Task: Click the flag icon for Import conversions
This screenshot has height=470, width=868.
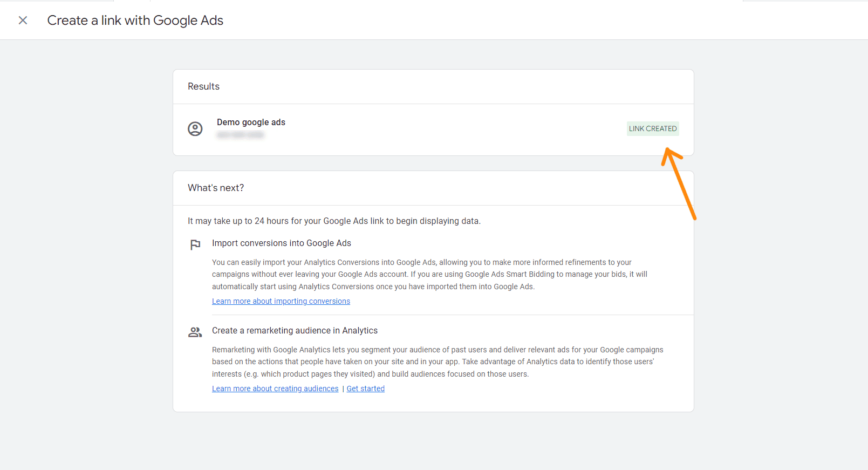Action: (195, 245)
